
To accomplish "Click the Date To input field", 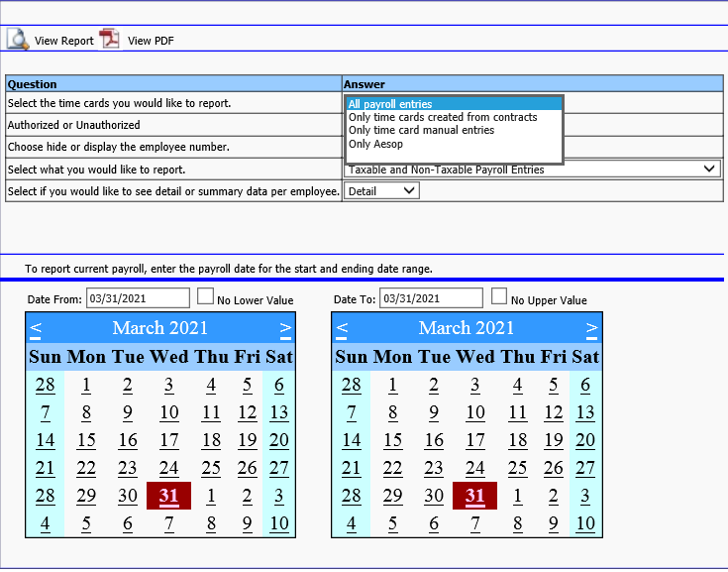I will point(431,298).
